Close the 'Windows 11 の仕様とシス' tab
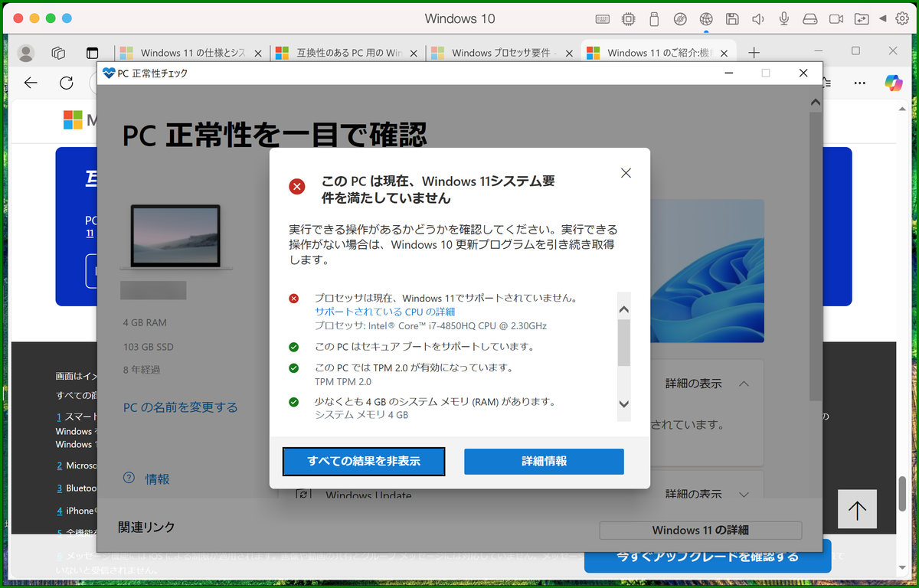This screenshot has height=588, width=919. 258,53
